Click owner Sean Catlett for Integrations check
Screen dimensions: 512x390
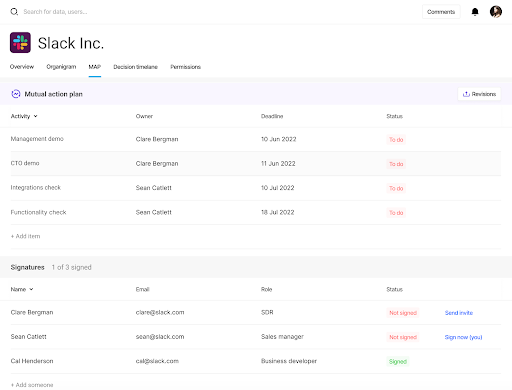click(x=154, y=188)
